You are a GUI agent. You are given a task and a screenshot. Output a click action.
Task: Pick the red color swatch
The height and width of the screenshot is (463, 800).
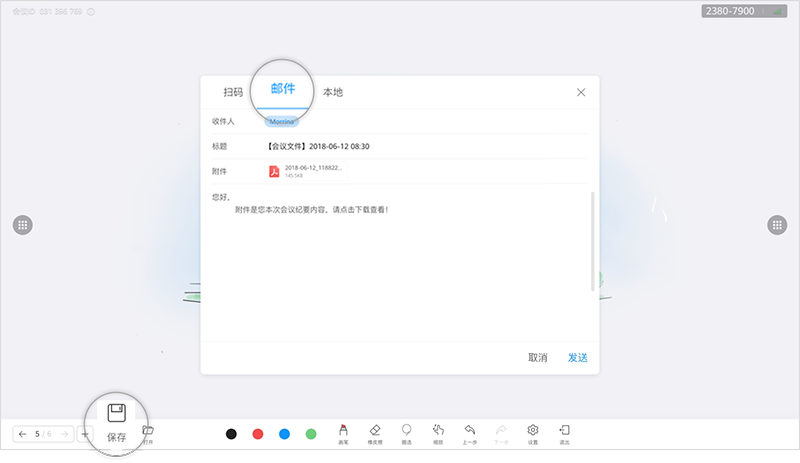click(257, 434)
